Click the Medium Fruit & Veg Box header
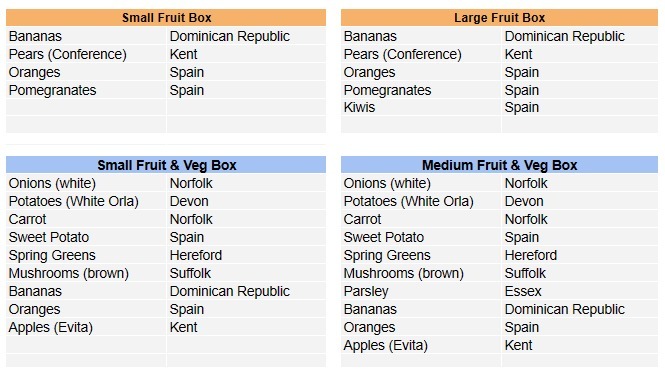Image resolution: width=665 pixels, height=372 pixels. click(499, 165)
